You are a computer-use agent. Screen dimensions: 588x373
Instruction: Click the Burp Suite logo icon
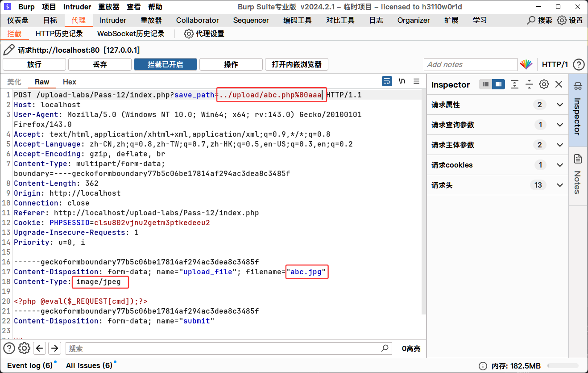click(8, 7)
